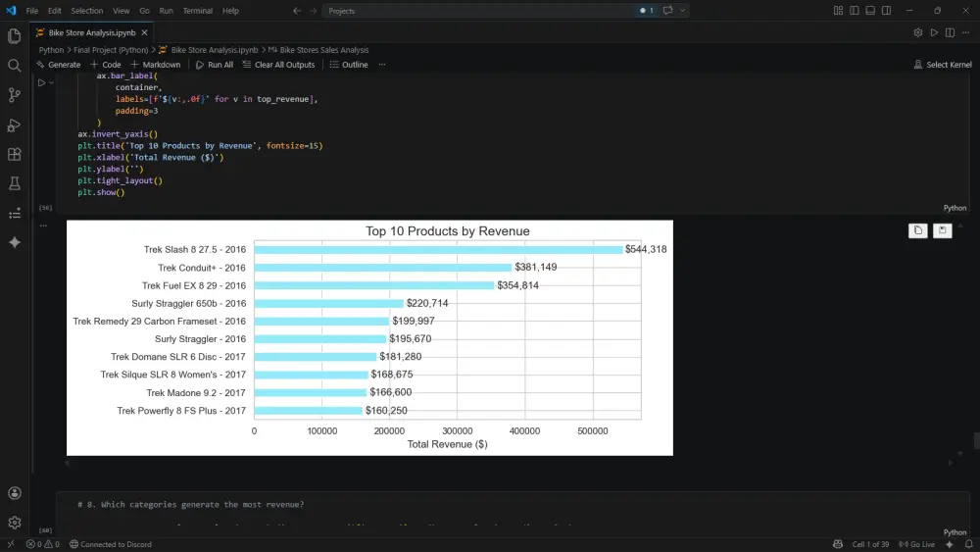Click Run All in notebook toolbar

(x=215, y=65)
